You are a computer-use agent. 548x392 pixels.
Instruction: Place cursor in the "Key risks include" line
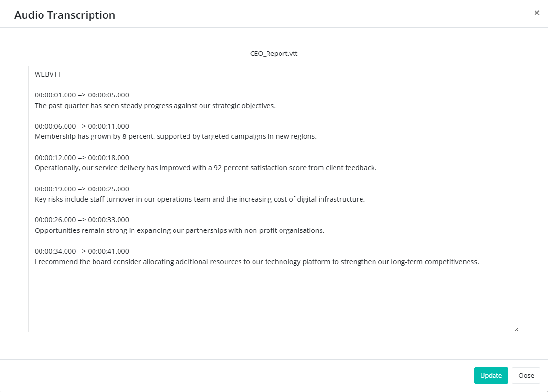tap(200, 199)
